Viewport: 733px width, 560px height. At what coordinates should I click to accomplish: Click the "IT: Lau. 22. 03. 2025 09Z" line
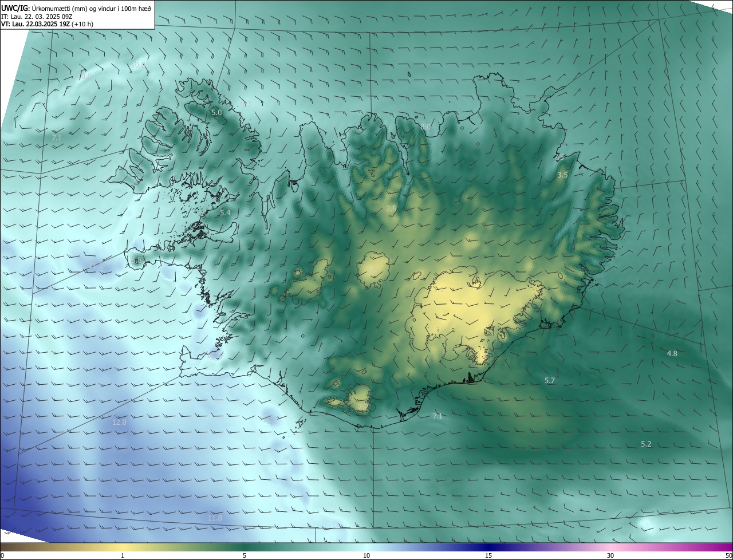coord(37,17)
